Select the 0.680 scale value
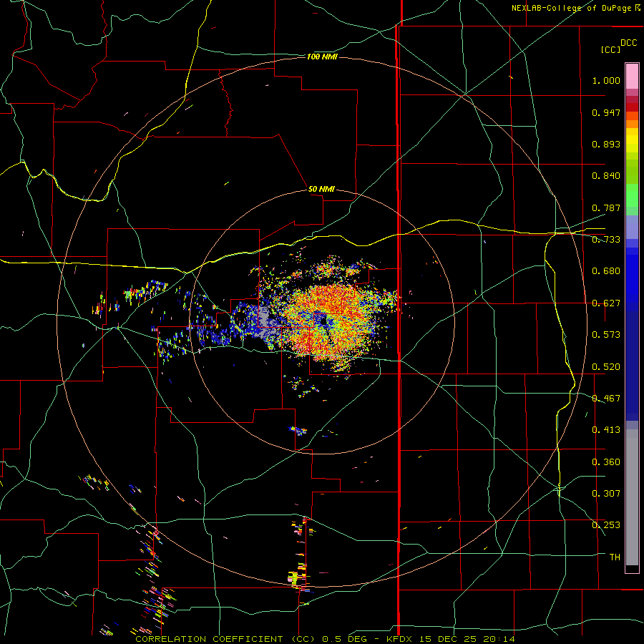The image size is (644, 644). 606,271
